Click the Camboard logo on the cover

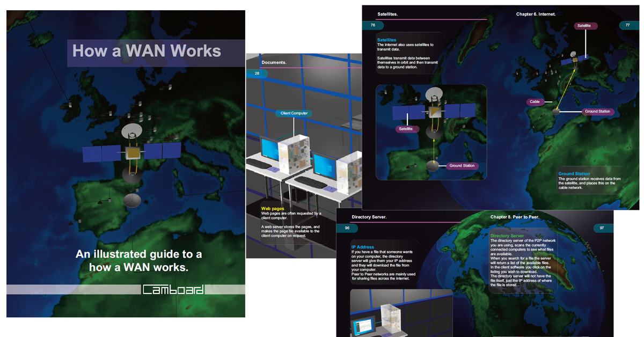point(173,290)
